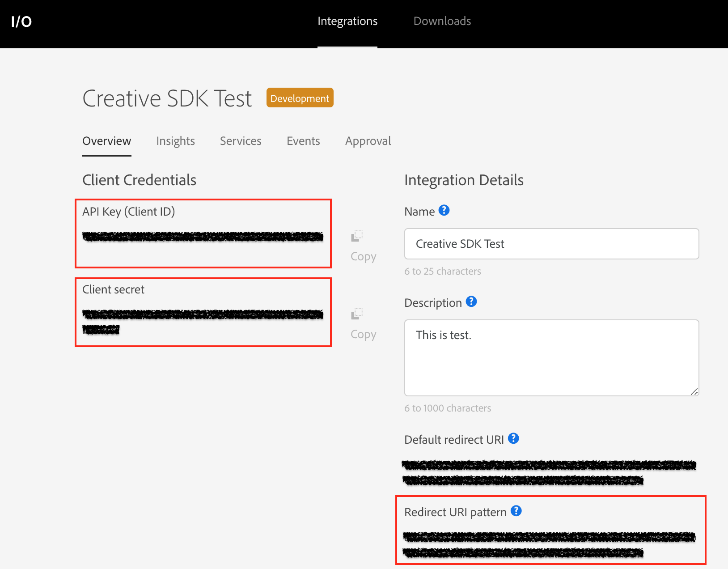The width and height of the screenshot is (728, 569).
Task: Click the Client secret label
Action: click(114, 289)
